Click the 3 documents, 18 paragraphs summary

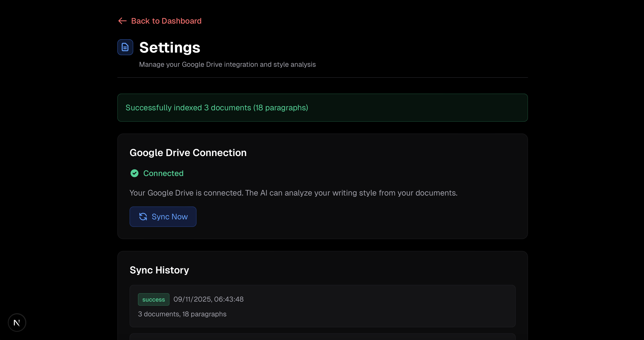(182, 314)
